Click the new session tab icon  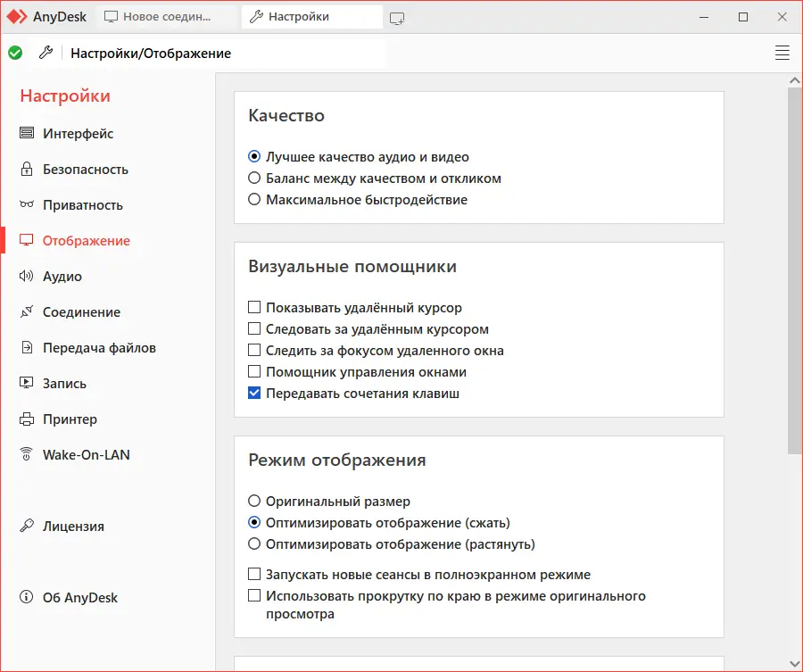pyautogui.click(x=397, y=18)
